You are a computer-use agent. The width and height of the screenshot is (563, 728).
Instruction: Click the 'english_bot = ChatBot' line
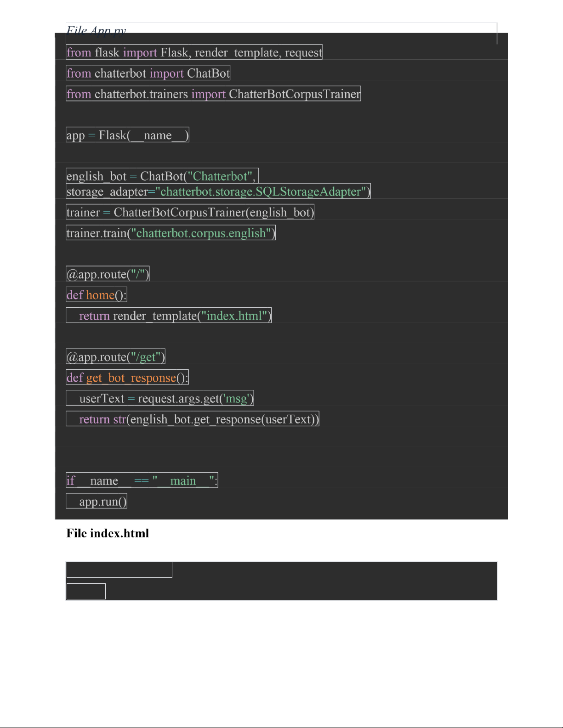pos(162,176)
